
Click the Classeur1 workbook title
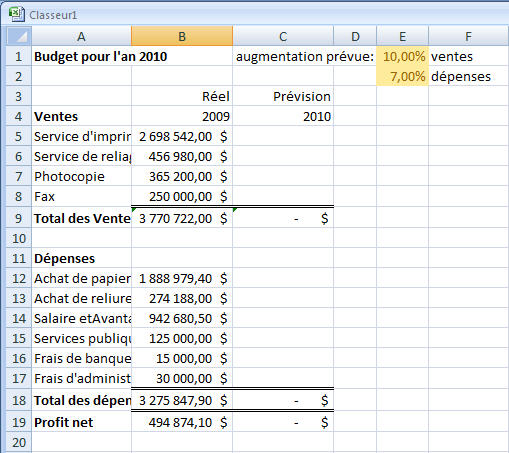53,15
